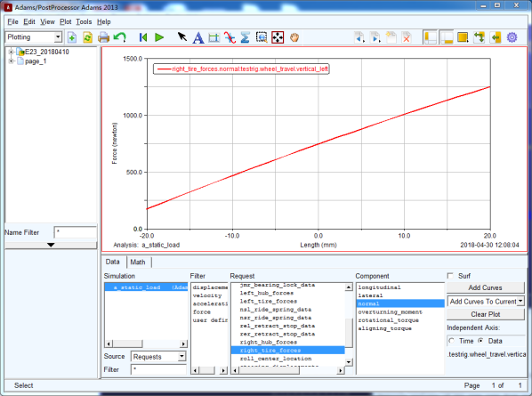532x396 pixels.
Task: Expand the E23_20180410 tree node
Action: 11,52
